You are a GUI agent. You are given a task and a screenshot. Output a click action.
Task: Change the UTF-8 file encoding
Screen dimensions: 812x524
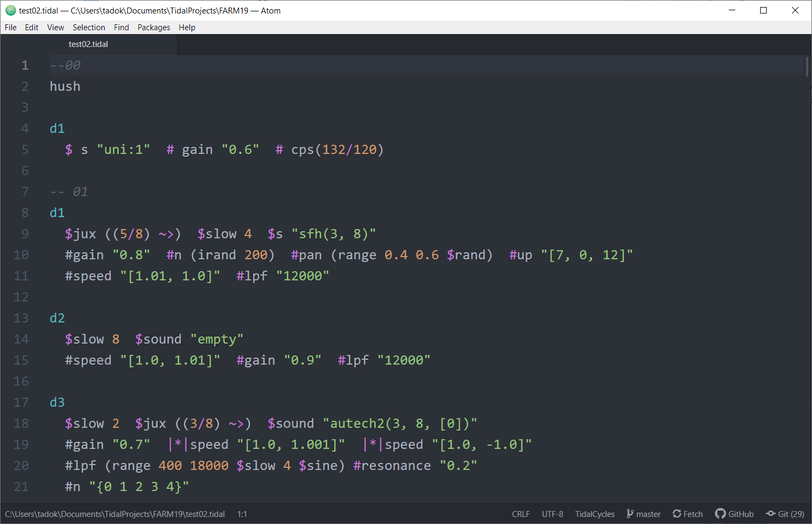pos(552,514)
